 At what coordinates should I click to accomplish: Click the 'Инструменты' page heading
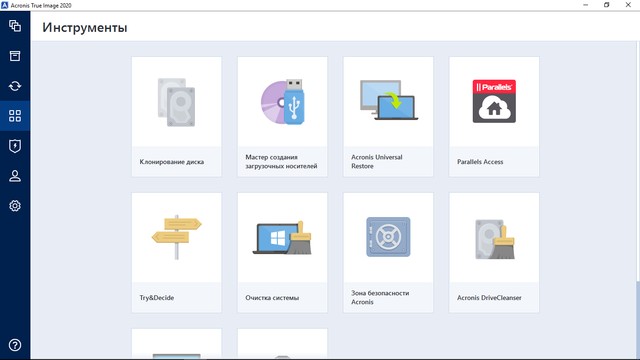tap(85, 28)
